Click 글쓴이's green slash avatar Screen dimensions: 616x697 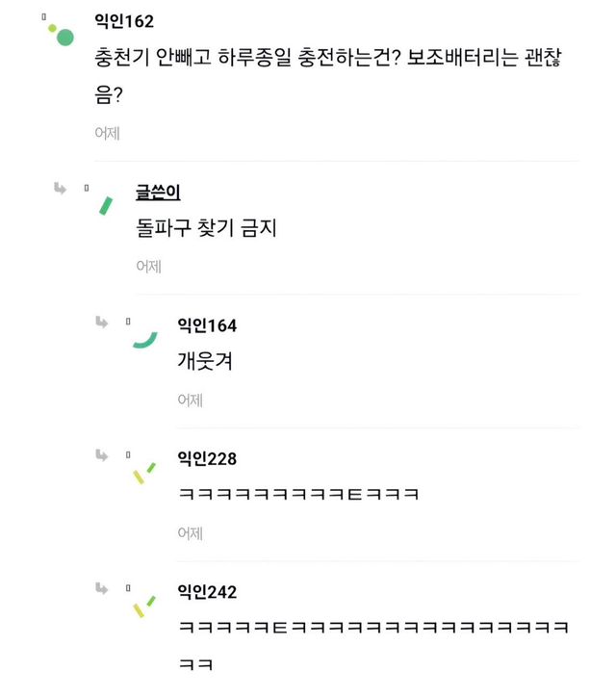(x=105, y=205)
